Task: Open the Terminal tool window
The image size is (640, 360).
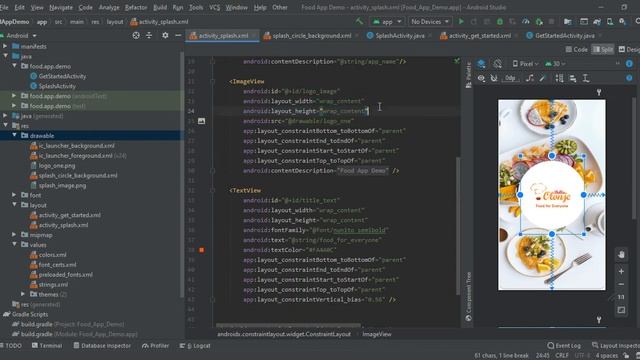Action: 47,345
